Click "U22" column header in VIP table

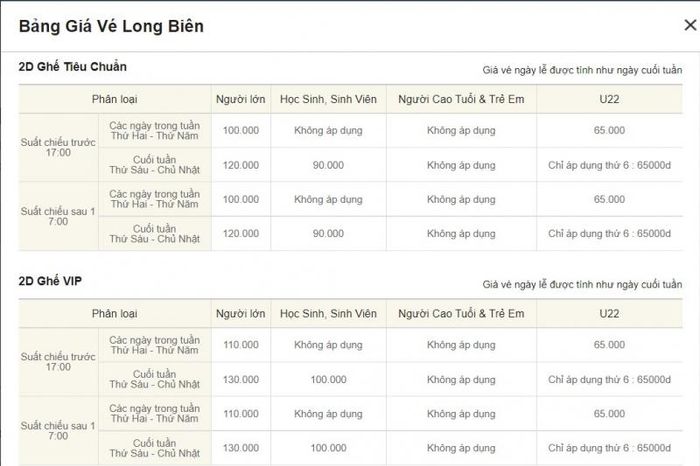(x=609, y=314)
